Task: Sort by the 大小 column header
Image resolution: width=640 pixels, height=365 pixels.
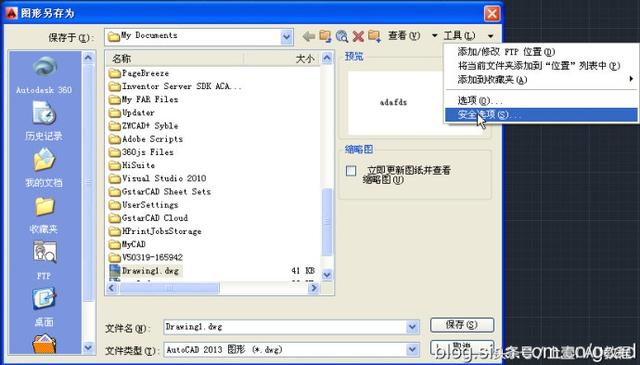Action: point(282,59)
